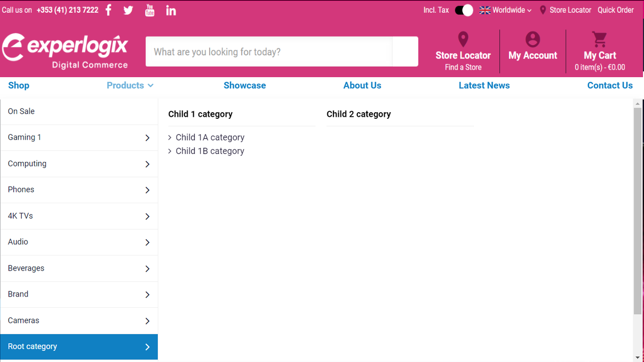Go to the Latest News page
The width and height of the screenshot is (644, 362).
(x=484, y=85)
